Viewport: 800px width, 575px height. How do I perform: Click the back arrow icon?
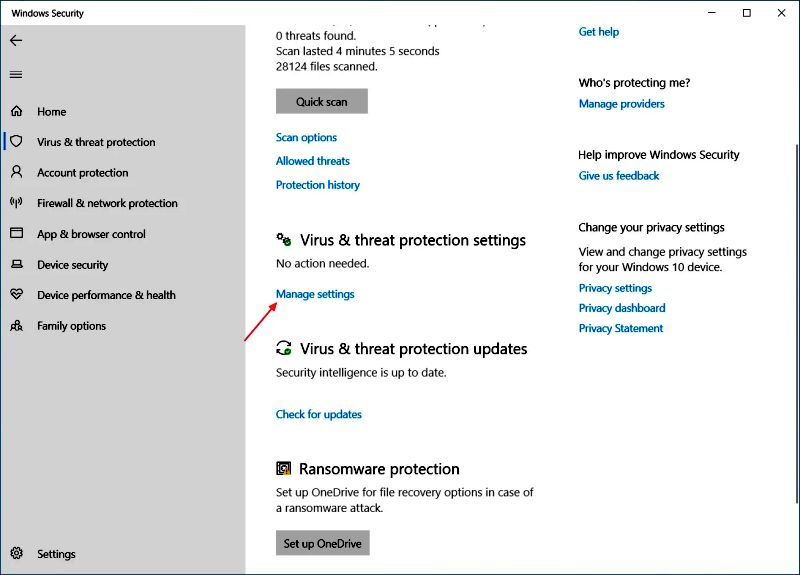[16, 40]
